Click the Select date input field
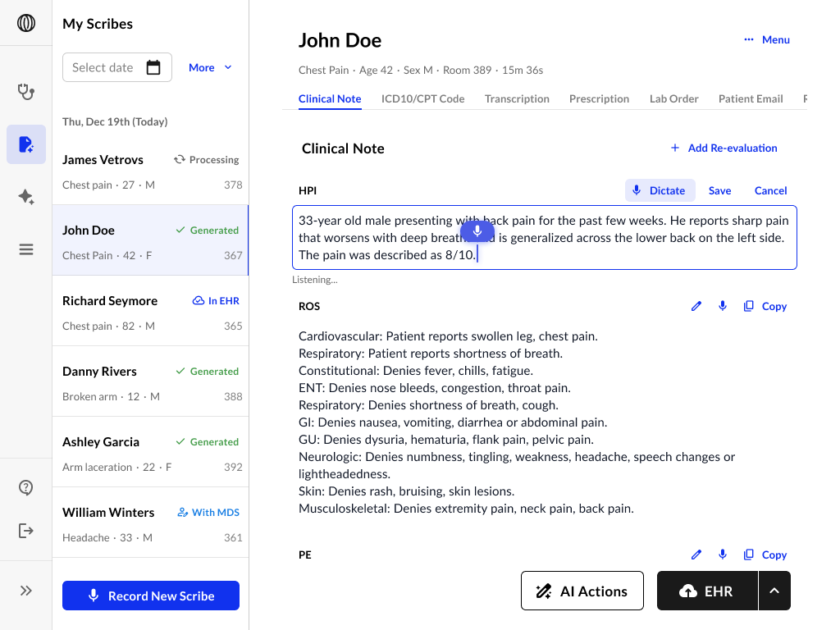 tap(116, 67)
